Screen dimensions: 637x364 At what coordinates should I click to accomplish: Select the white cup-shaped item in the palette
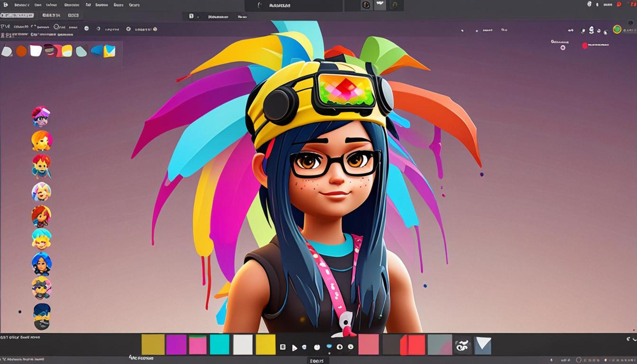[36, 50]
